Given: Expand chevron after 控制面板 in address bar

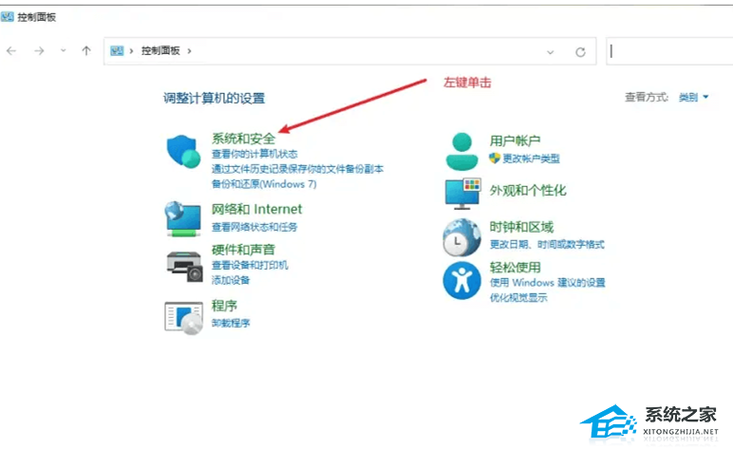Looking at the screenshot, I should [189, 51].
